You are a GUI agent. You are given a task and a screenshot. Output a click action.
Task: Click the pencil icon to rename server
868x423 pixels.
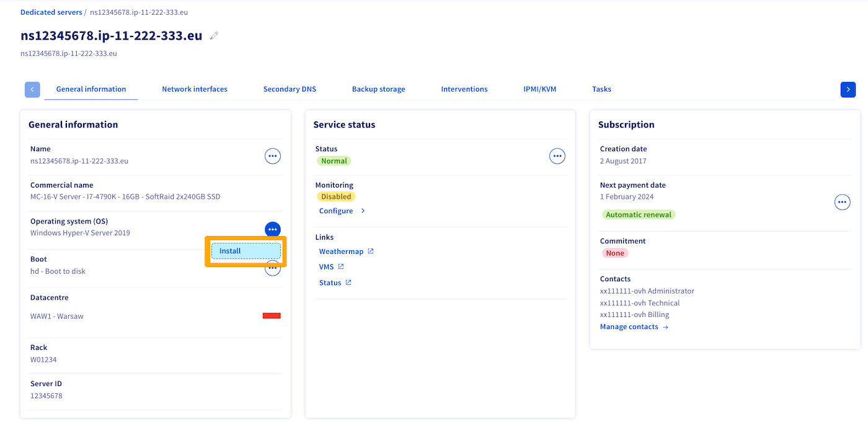[x=215, y=36]
